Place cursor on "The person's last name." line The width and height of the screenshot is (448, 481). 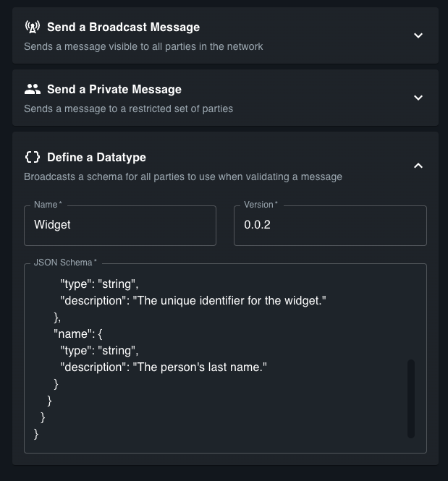pos(164,367)
